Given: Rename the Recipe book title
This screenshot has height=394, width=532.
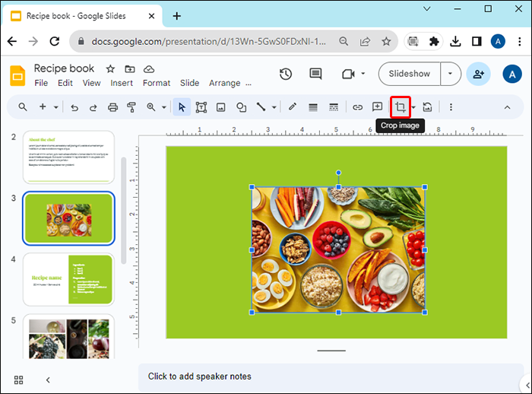Looking at the screenshot, I should 64,68.
